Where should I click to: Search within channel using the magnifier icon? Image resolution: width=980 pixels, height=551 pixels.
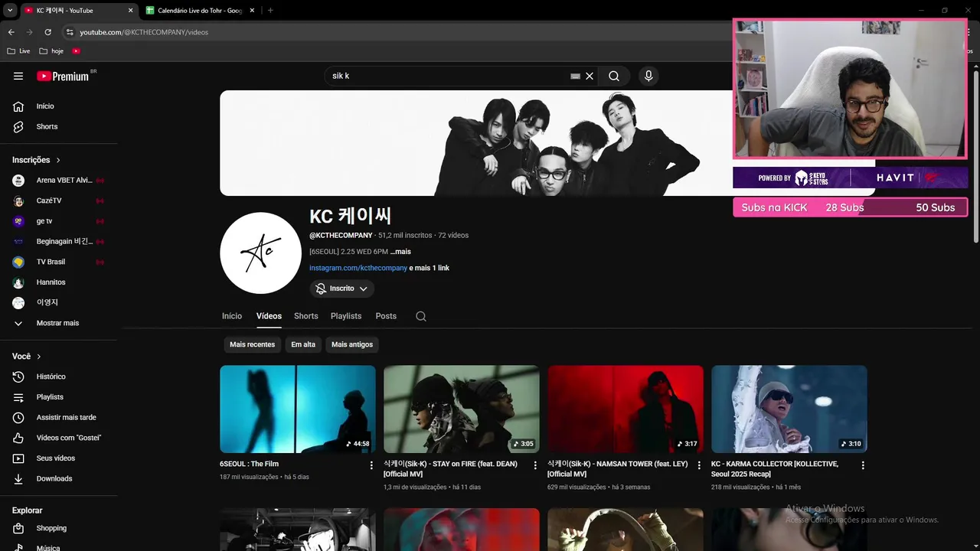pyautogui.click(x=421, y=316)
